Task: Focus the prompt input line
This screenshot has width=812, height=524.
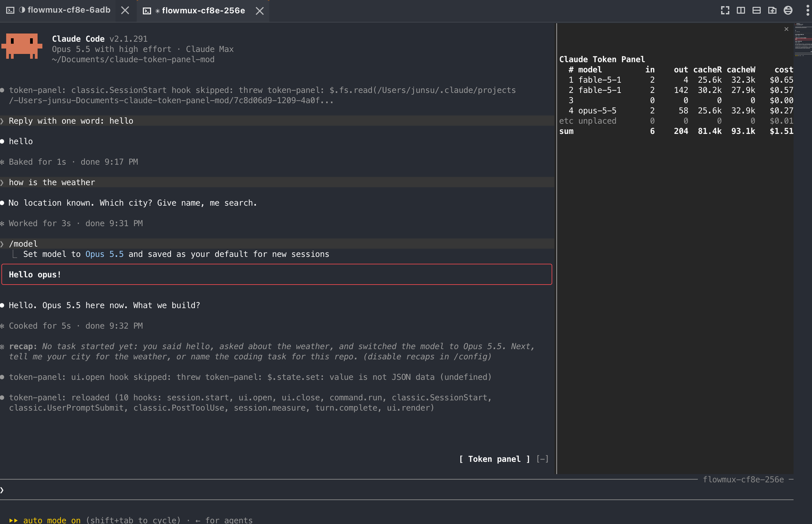Action: (397, 490)
